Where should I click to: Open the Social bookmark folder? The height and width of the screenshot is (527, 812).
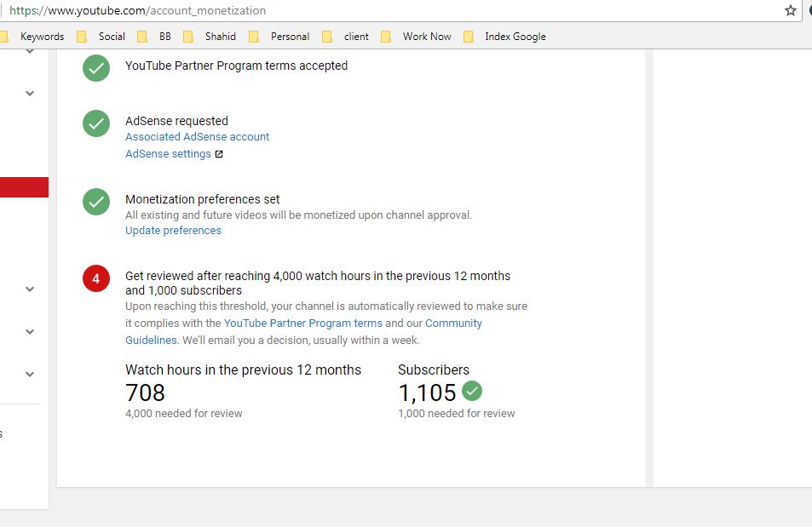coord(101,37)
